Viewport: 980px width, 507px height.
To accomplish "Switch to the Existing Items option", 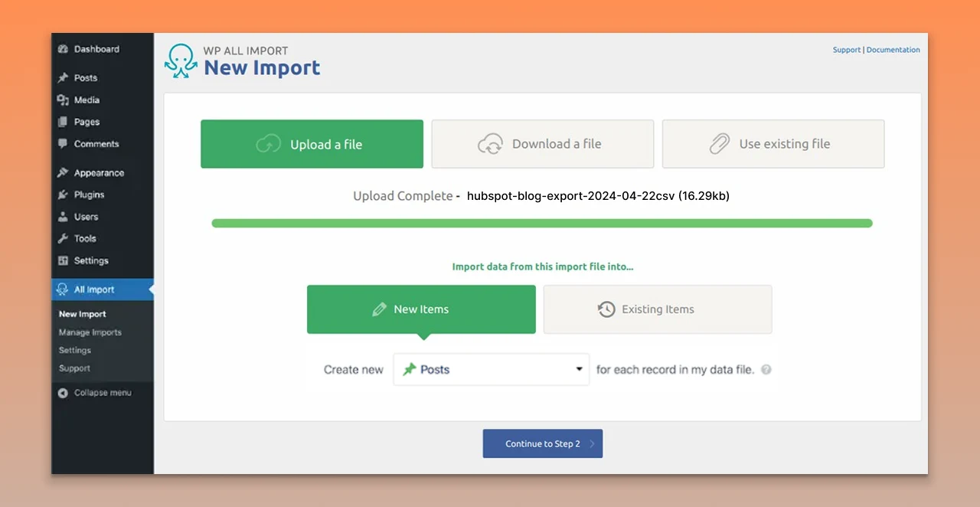I will pyautogui.click(x=658, y=309).
